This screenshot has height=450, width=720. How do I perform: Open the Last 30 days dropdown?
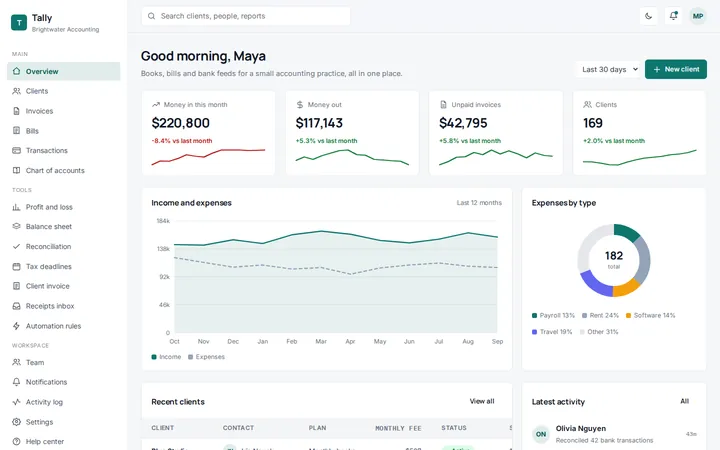pos(609,69)
